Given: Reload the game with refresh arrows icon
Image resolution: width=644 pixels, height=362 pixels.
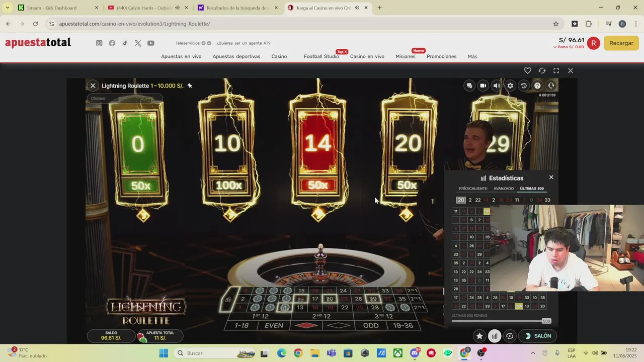Looking at the screenshot, I should [x=542, y=71].
